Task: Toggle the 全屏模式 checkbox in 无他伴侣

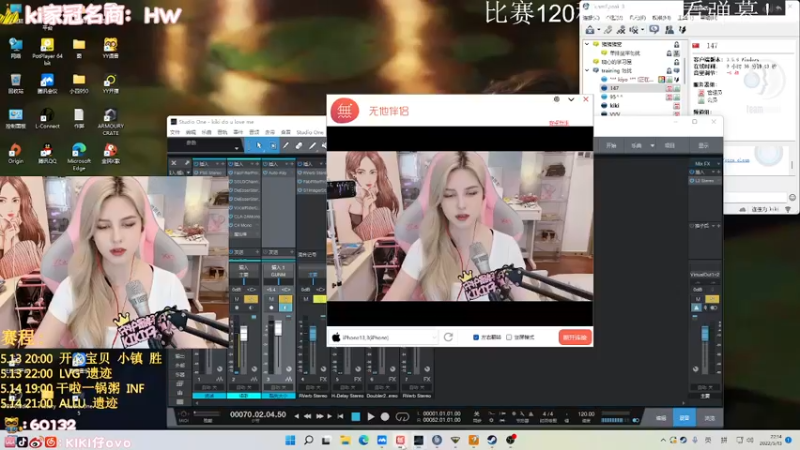Action: (509, 337)
